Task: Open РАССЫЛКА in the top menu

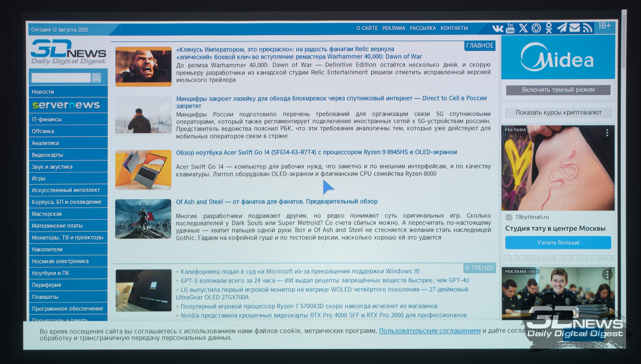Action: pyautogui.click(x=423, y=28)
